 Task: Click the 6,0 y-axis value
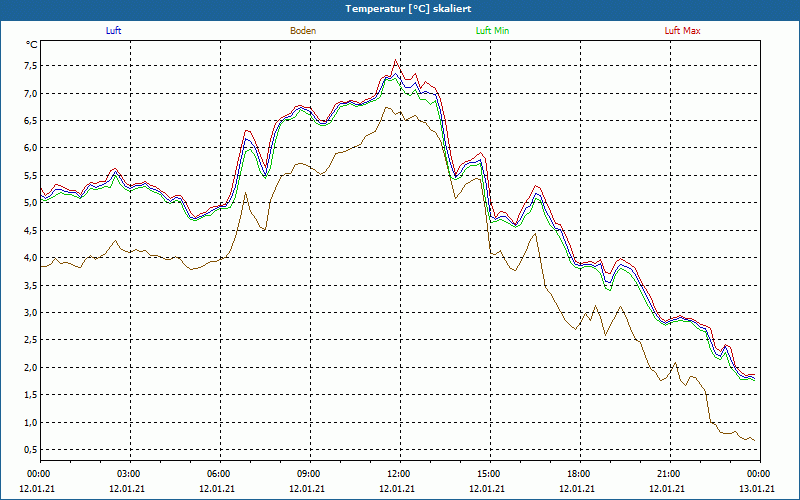click(31, 148)
